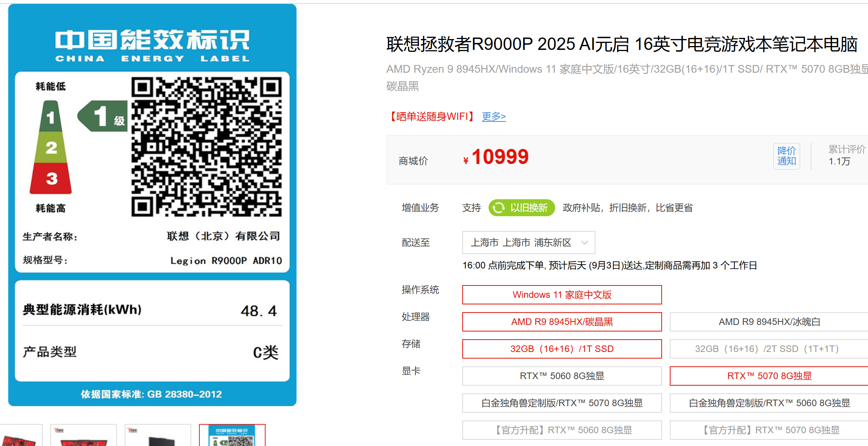Select RTX 5070 8G独显 graphics option

[x=769, y=376]
